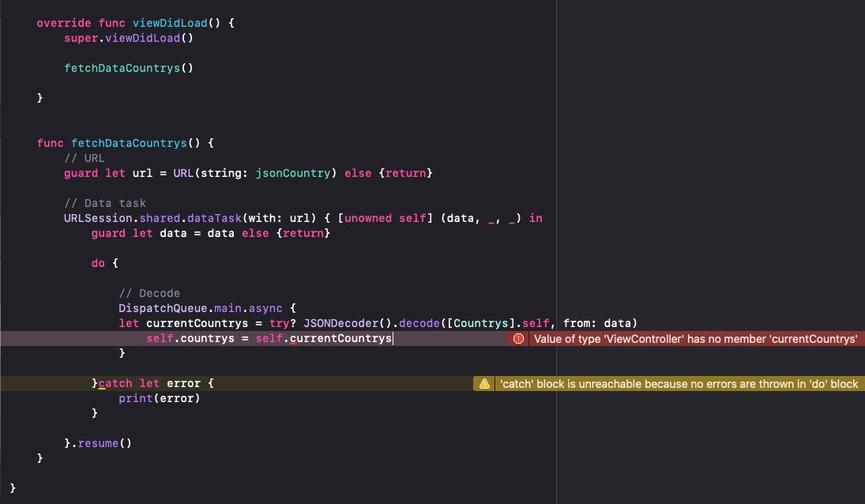Click 'unowned self' capture list
The width and height of the screenshot is (865, 504).
[385, 218]
